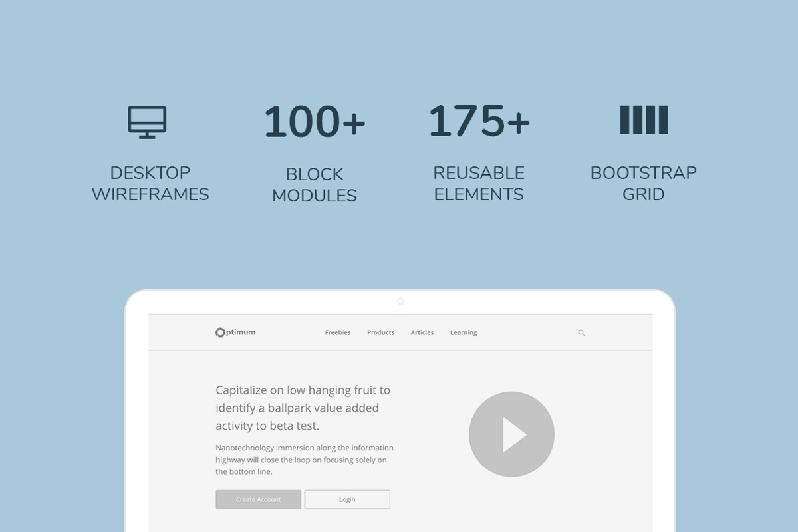Open search via the magnifier icon
Image resolution: width=798 pixels, height=532 pixels.
click(581, 333)
